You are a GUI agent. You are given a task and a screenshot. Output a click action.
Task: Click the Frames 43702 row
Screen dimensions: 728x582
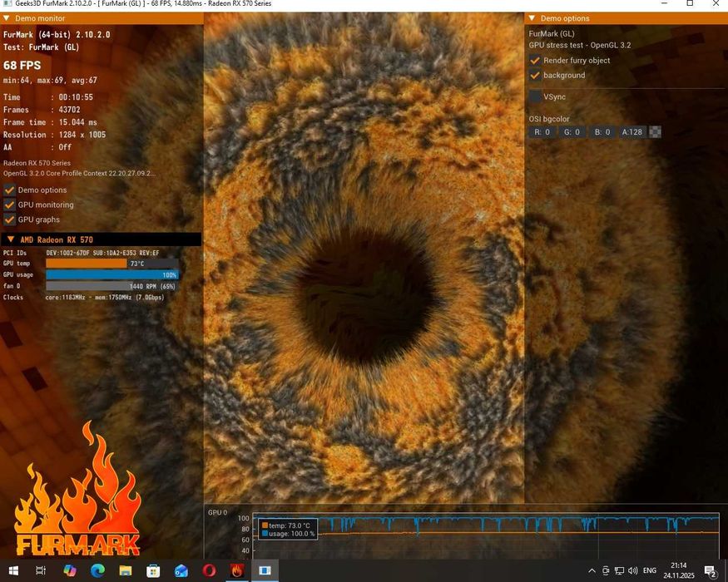[x=42, y=110]
